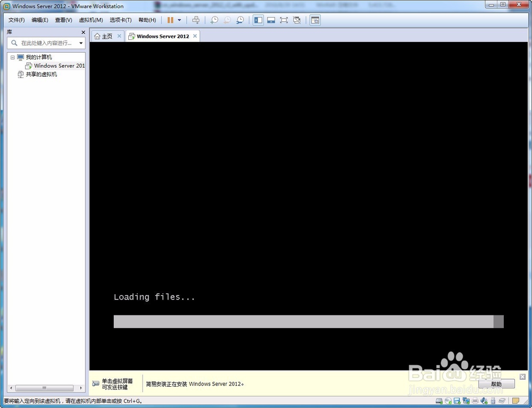Open the library search filter dropdown
The height and width of the screenshot is (408, 532).
coord(81,43)
